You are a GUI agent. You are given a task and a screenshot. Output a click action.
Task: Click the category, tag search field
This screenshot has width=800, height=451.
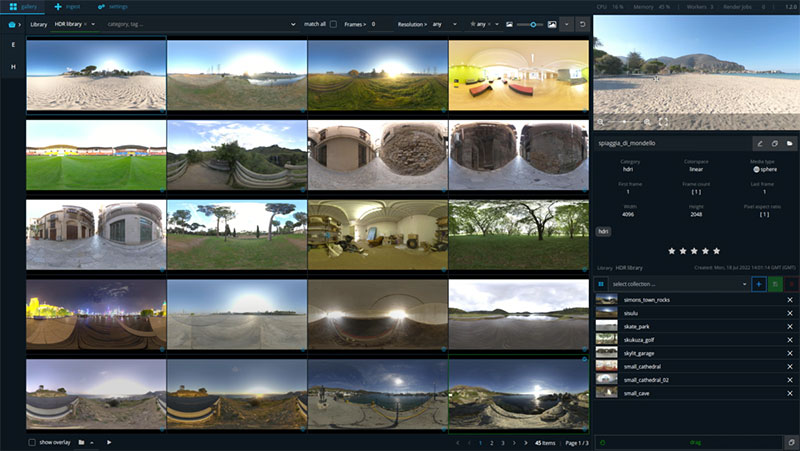coord(196,24)
